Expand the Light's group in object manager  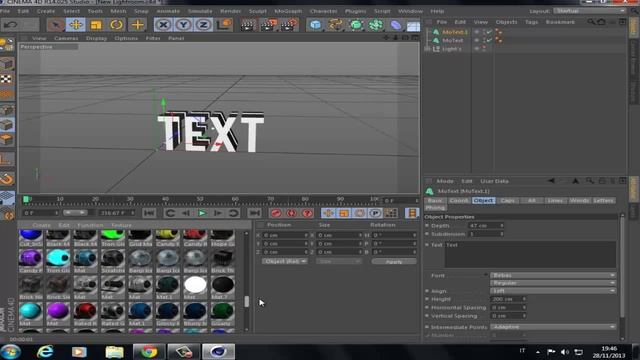click(x=428, y=49)
